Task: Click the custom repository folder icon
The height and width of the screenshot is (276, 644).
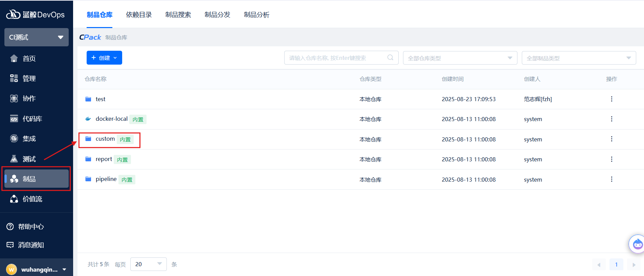Action: coord(88,139)
